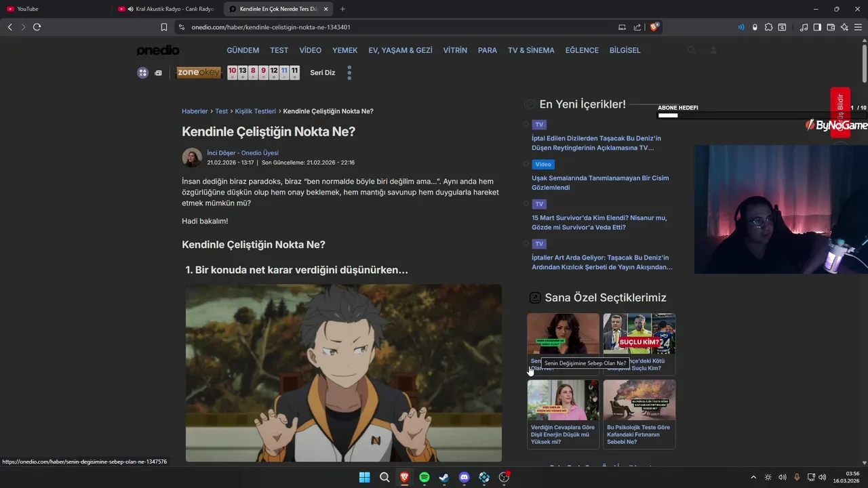This screenshot has height=488, width=868.
Task: Go back to the previous page
Action: point(9,27)
